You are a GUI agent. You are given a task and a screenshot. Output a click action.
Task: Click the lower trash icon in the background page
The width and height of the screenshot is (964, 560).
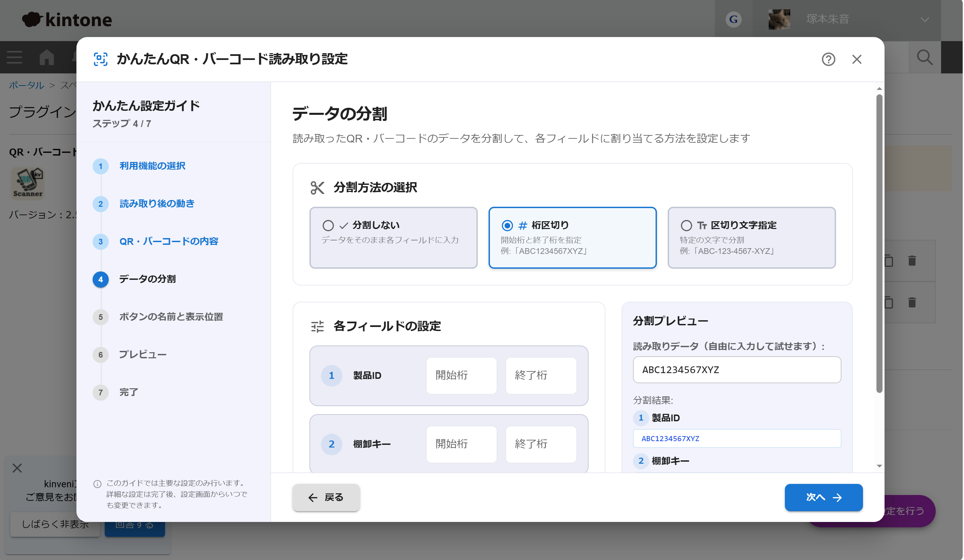click(912, 302)
